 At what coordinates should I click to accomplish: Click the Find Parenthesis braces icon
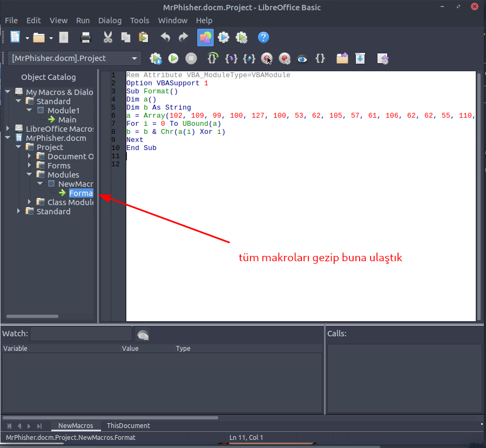320,58
